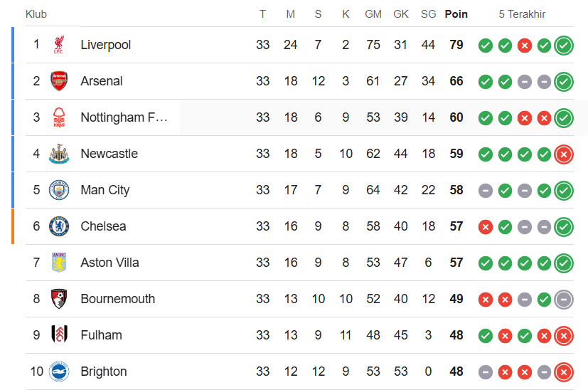The height and width of the screenshot is (390, 588).
Task: Click the Nottingham Forest club crest
Action: 59,117
